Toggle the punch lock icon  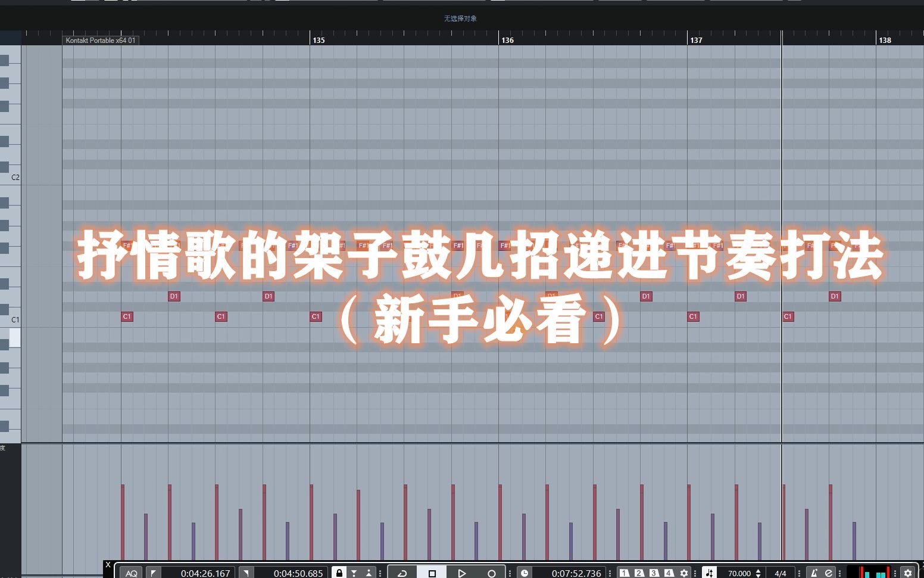click(x=339, y=573)
